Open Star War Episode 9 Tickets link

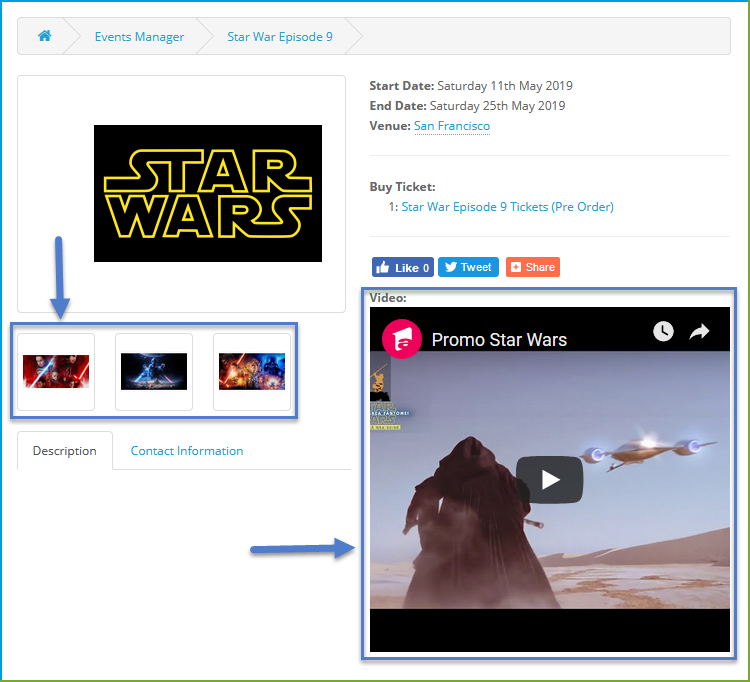507,207
